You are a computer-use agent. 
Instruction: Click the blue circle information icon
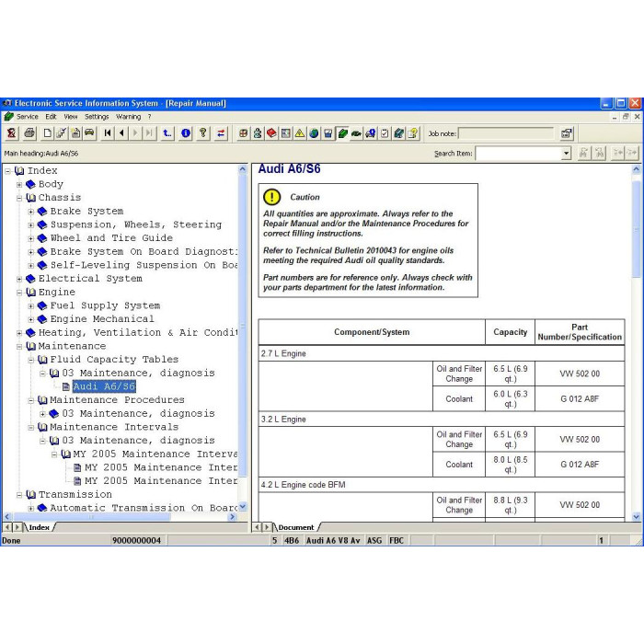point(186,133)
